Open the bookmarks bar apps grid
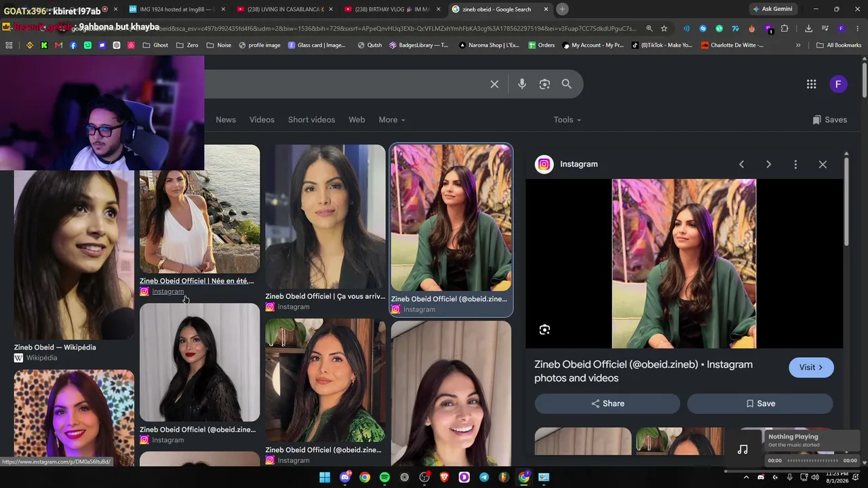 click(x=9, y=45)
